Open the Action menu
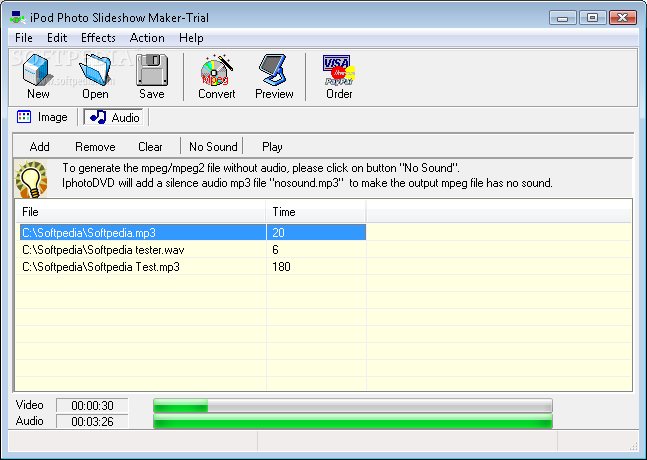647x460 pixels. [x=147, y=38]
